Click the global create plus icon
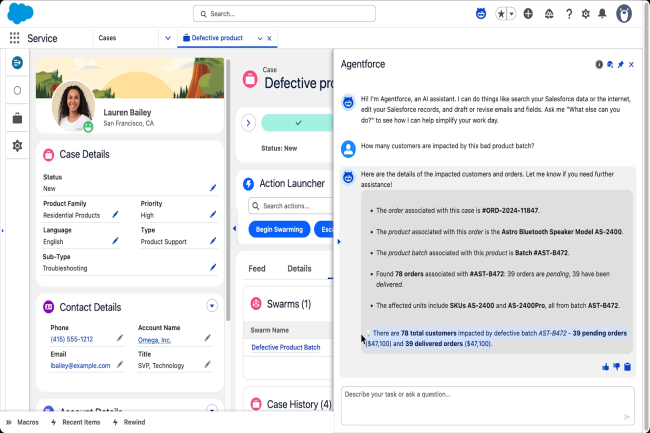 point(528,14)
